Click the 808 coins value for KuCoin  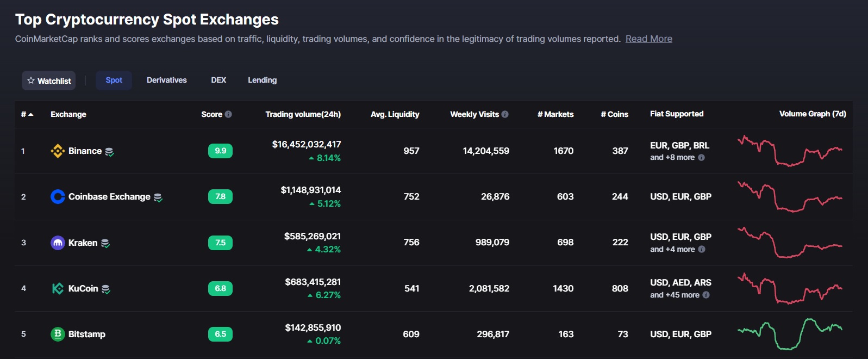tap(620, 288)
